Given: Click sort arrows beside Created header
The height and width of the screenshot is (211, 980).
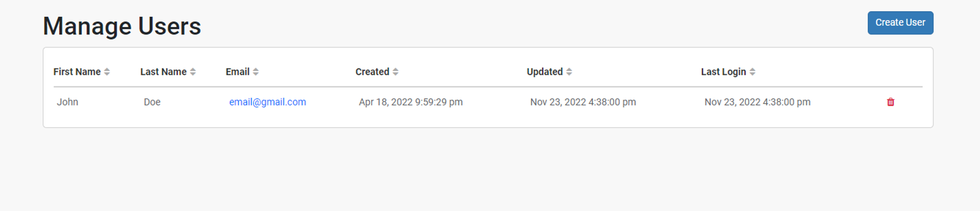Looking at the screenshot, I should coord(395,72).
